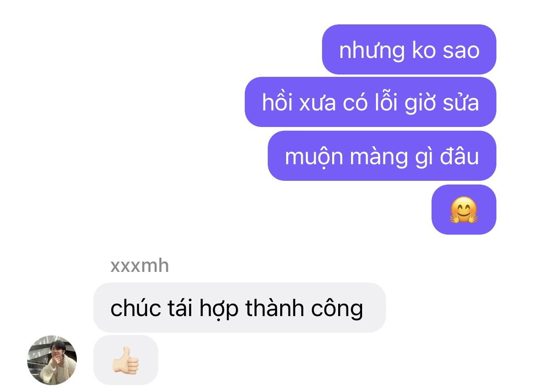Select the 'nhưng ko sao' message bubble

pyautogui.click(x=409, y=49)
